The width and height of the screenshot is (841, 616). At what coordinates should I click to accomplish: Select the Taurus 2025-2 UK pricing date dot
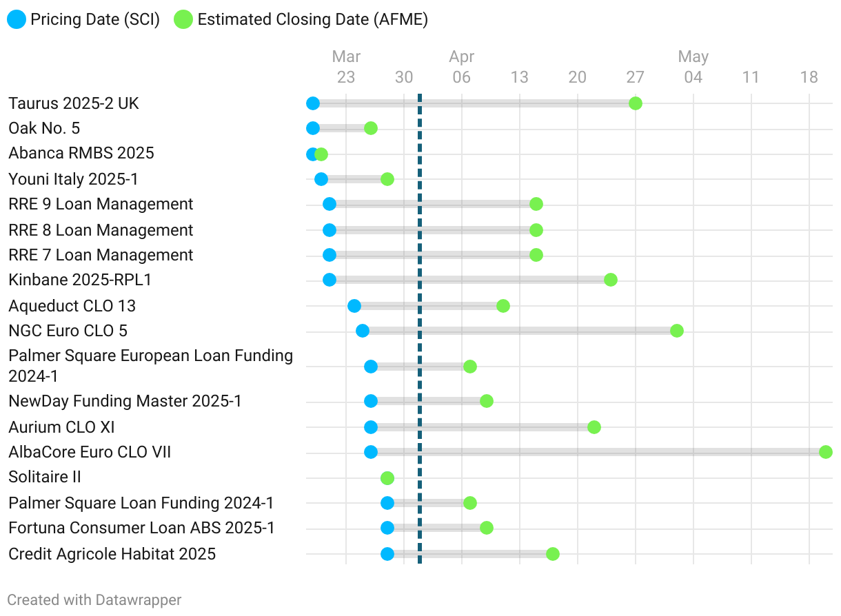[313, 103]
